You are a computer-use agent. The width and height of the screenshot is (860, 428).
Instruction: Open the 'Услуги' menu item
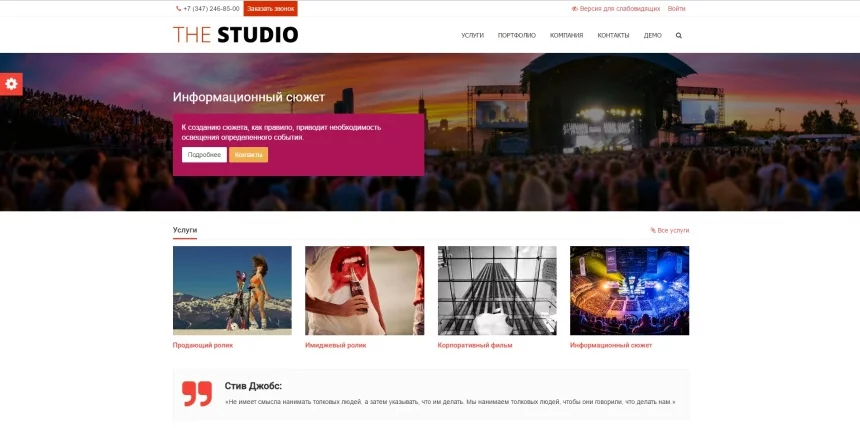(472, 35)
